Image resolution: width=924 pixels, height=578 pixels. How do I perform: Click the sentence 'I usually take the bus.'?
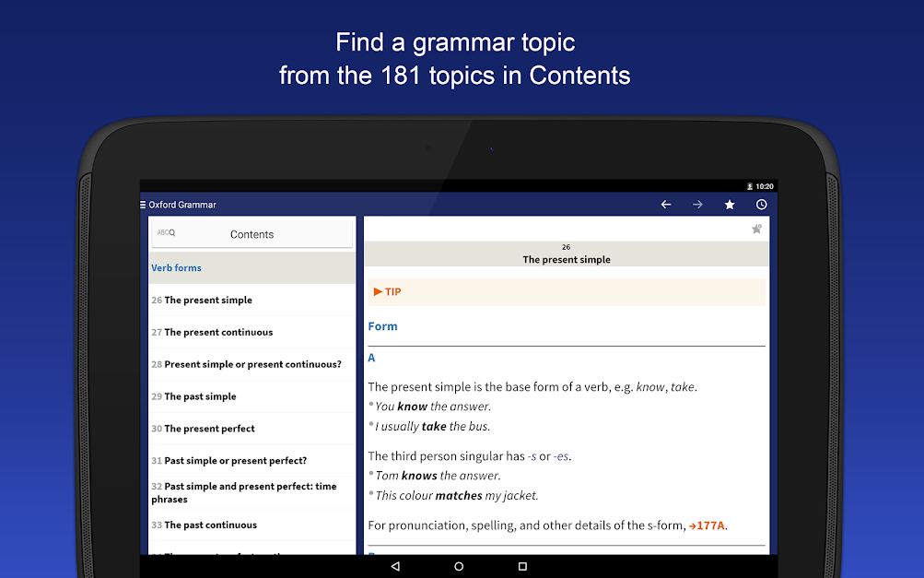coord(433,427)
